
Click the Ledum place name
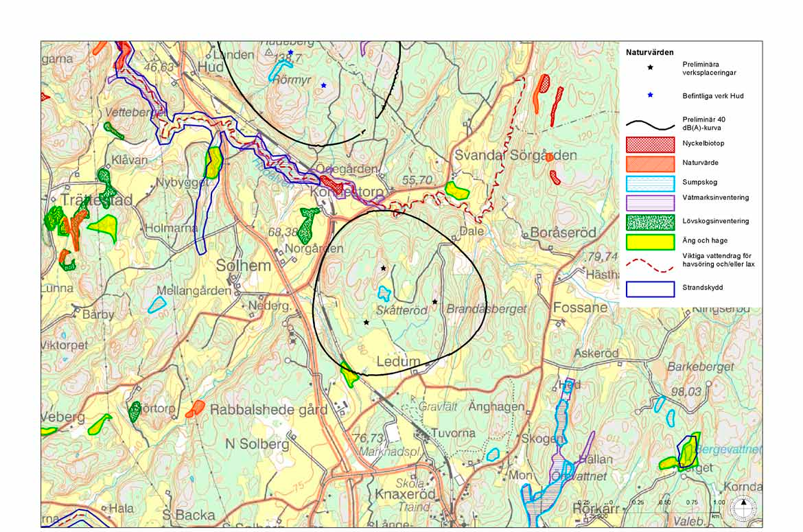399,361
